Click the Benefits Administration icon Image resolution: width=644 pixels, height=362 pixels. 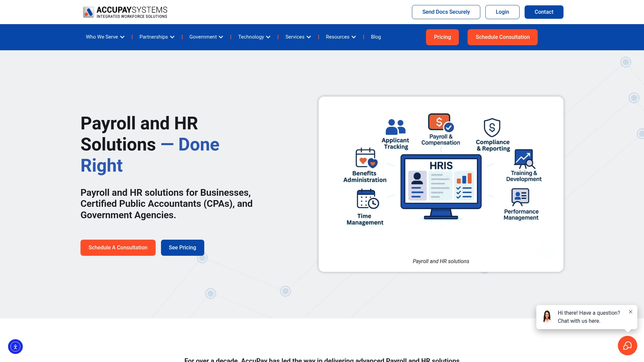[366, 158]
